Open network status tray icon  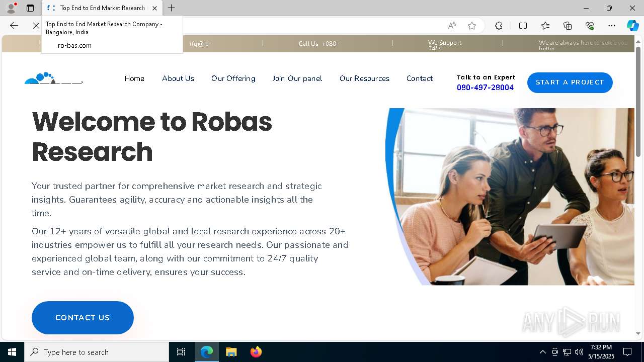pyautogui.click(x=567, y=352)
